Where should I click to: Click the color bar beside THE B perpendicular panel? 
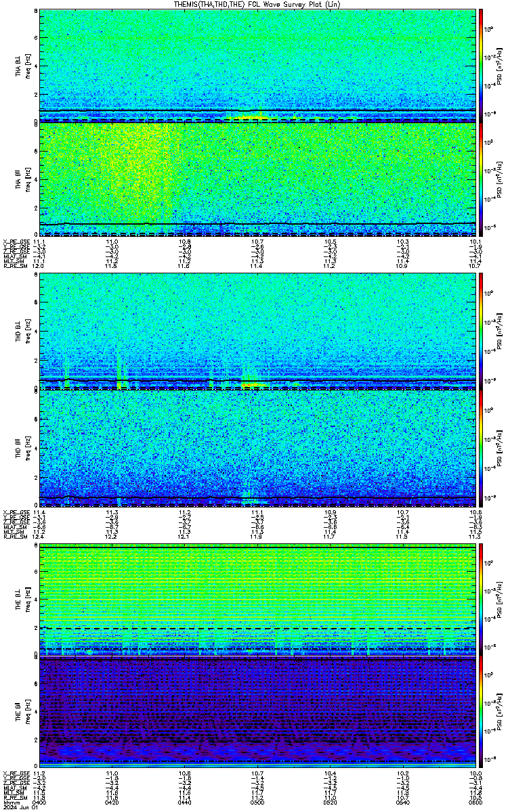point(481,599)
